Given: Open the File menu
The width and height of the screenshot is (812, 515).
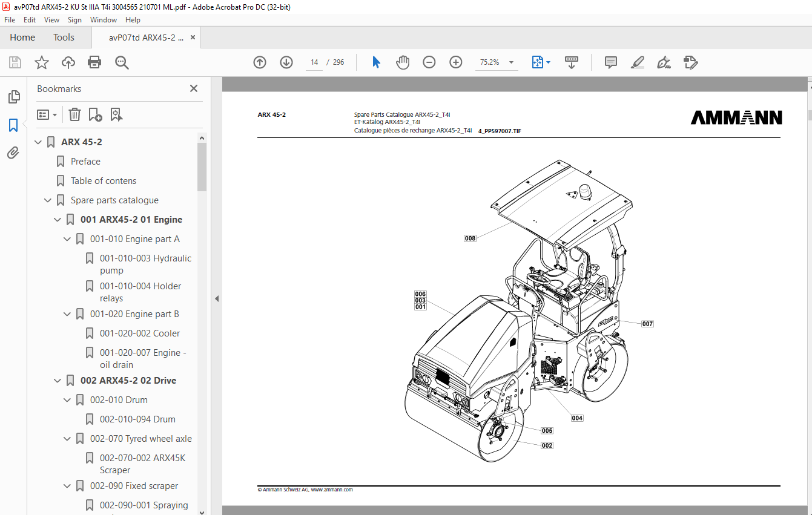Looking at the screenshot, I should [x=10, y=20].
